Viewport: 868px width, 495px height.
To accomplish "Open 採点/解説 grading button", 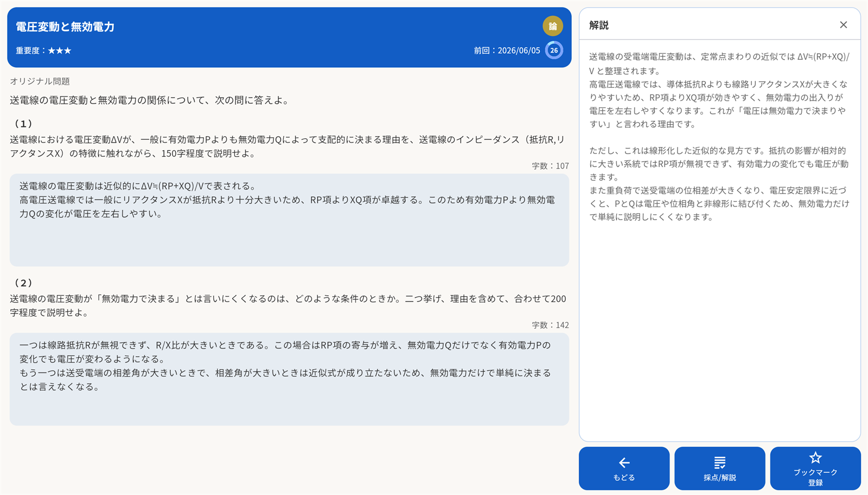I will point(719,468).
